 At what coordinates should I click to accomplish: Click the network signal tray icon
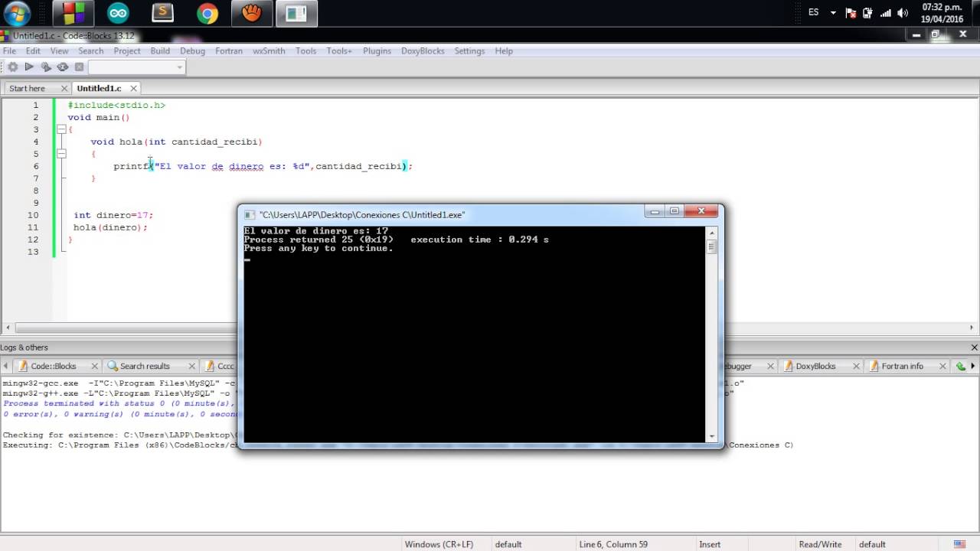click(886, 13)
